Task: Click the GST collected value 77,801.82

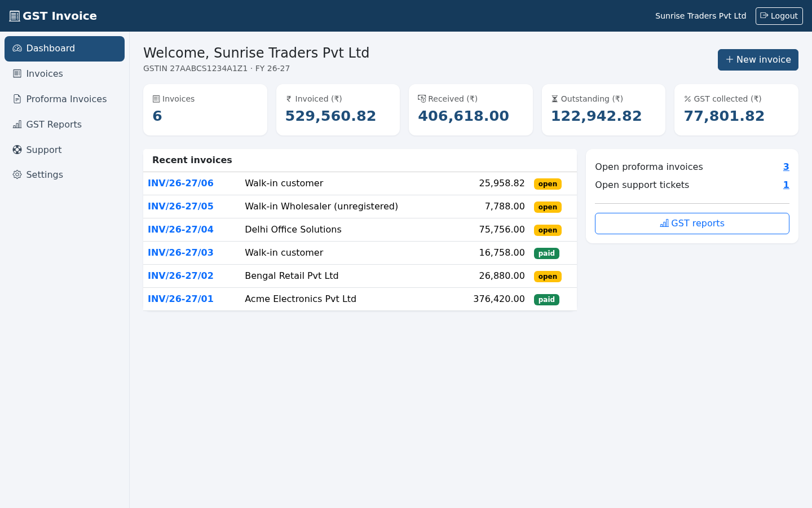Action: (x=724, y=116)
